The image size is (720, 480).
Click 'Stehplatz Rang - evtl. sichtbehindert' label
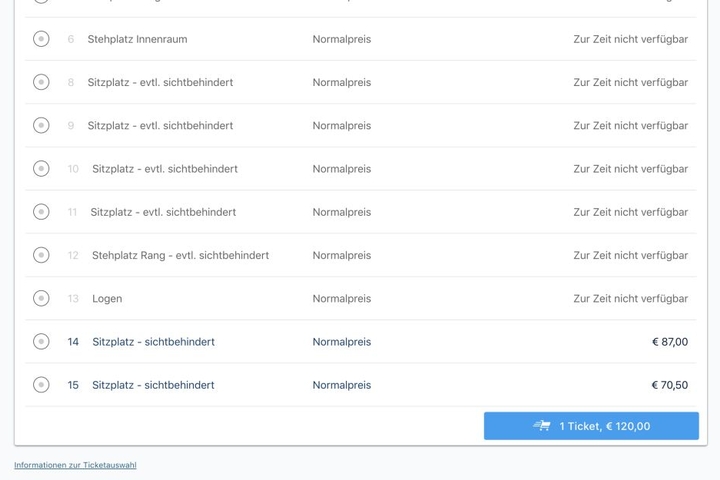click(x=180, y=255)
